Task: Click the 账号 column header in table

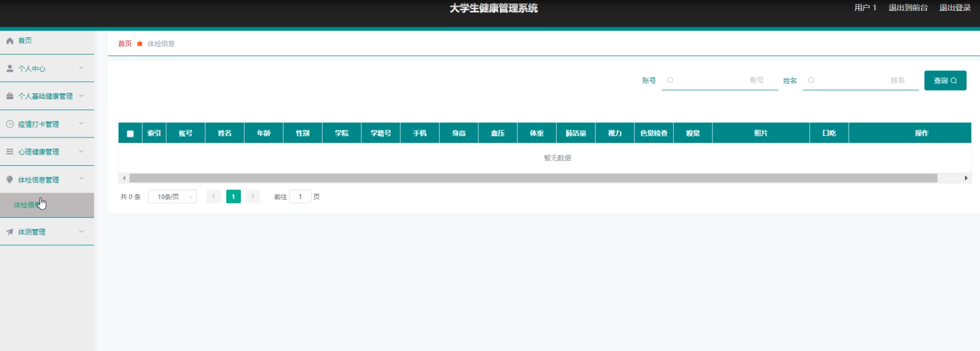Action: click(x=186, y=133)
